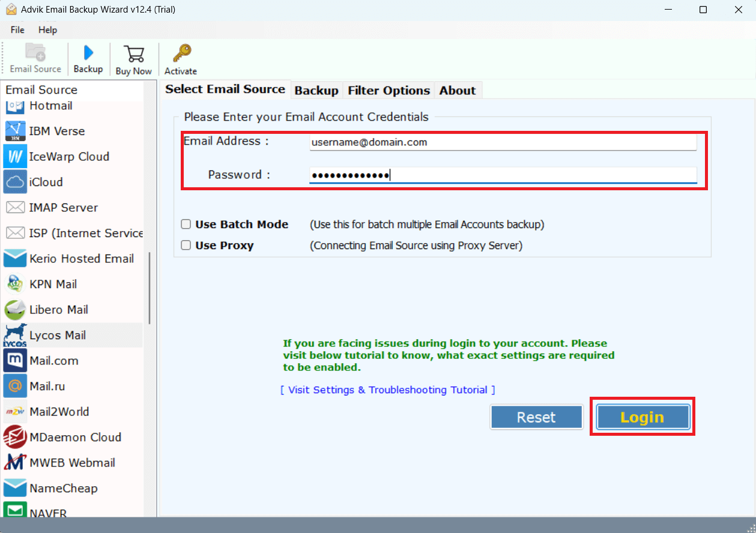This screenshot has width=756, height=533.
Task: Select Libero Mail text entry
Action: click(x=59, y=310)
